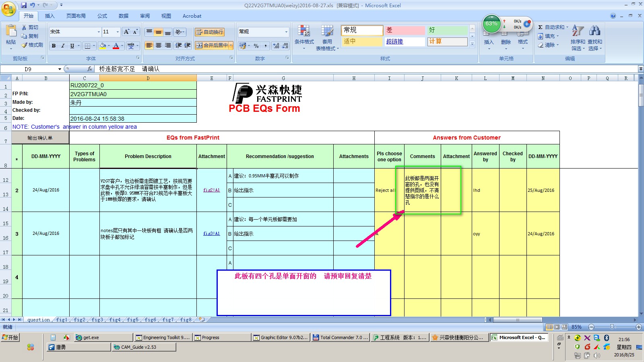
Task: Open Conditional Formatting (条件格式)
Action: (304, 37)
